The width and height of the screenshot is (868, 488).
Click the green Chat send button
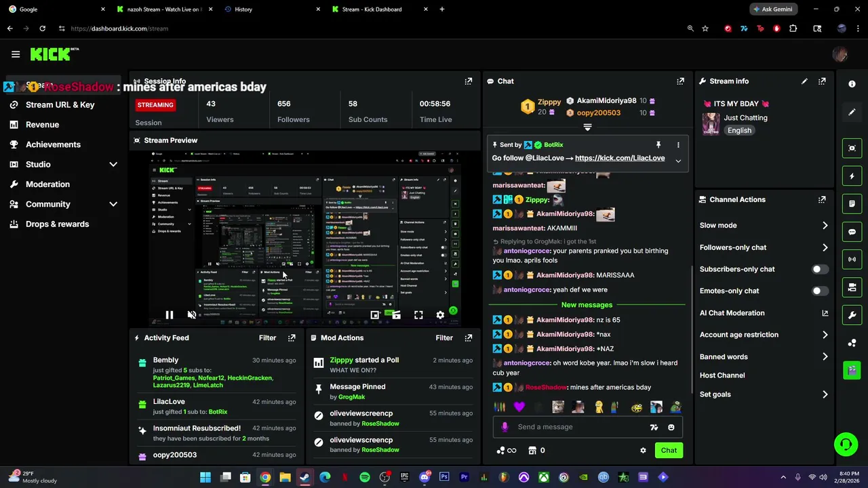pyautogui.click(x=669, y=450)
